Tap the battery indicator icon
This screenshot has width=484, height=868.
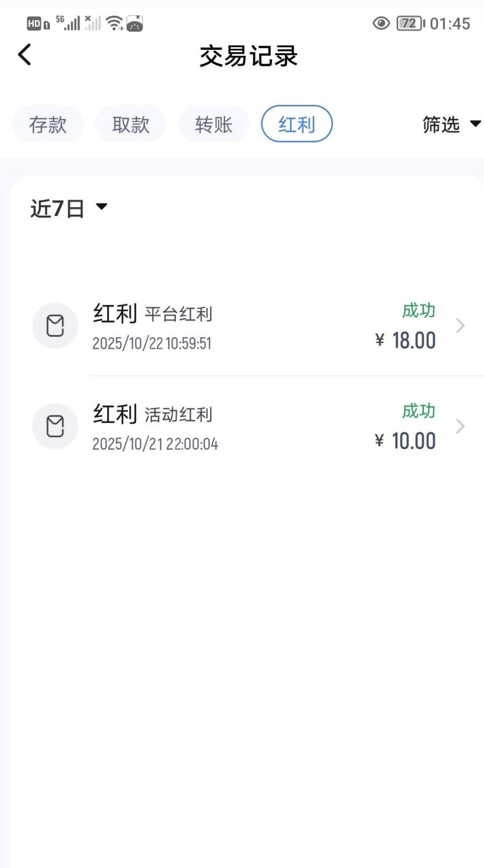click(x=410, y=23)
